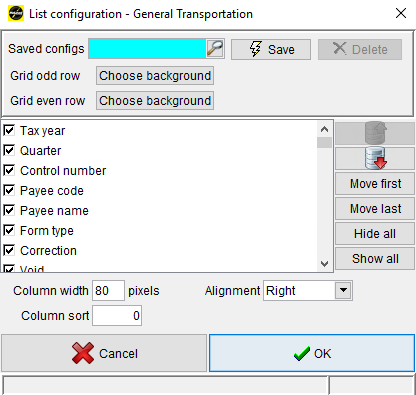
Task: Click the application icon in the title bar
Action: pyautogui.click(x=16, y=14)
